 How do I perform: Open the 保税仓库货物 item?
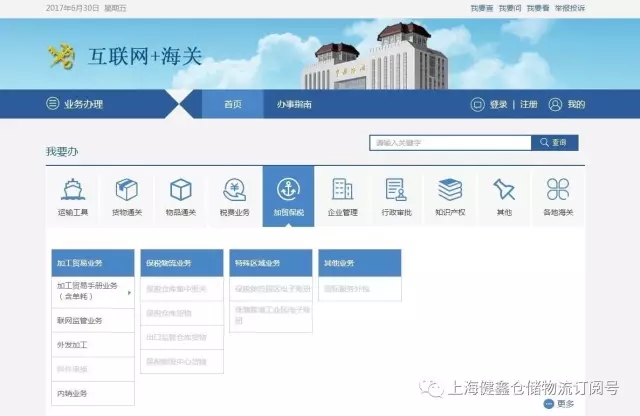pos(182,313)
